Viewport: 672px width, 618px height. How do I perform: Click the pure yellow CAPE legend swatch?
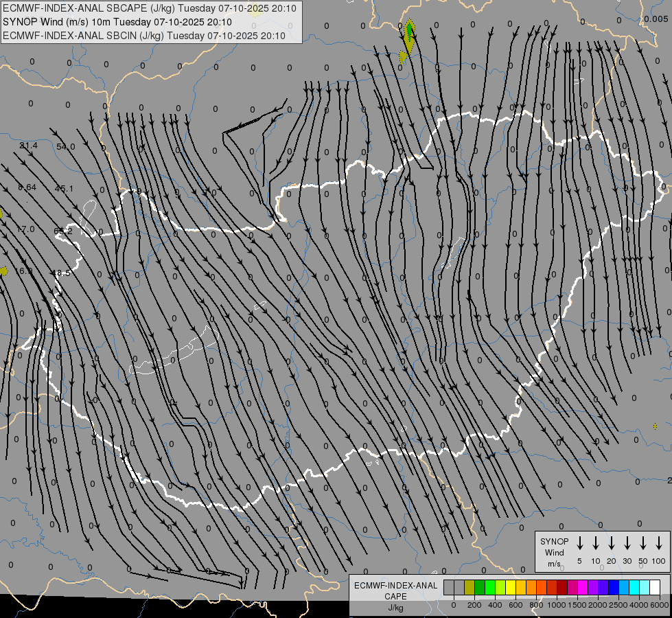tap(511, 587)
